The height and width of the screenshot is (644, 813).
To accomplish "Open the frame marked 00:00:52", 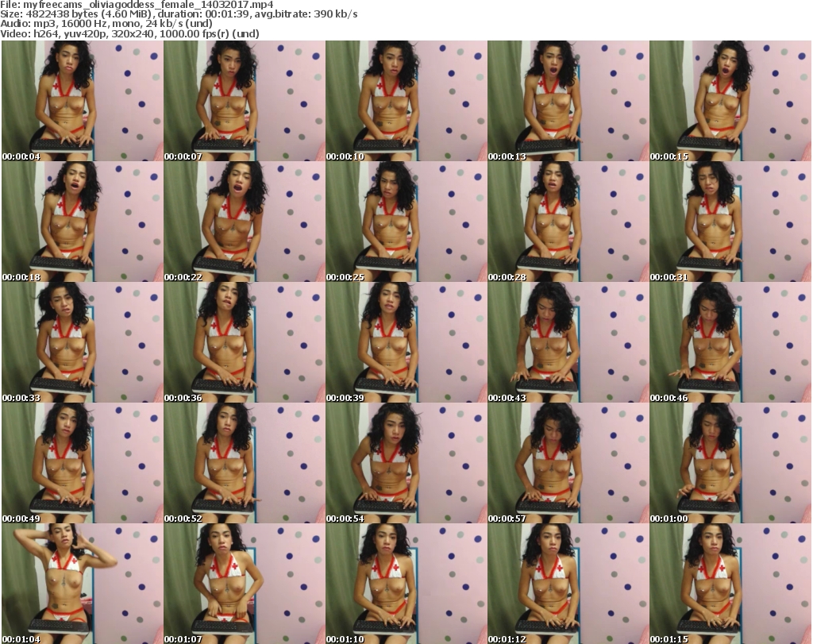I will point(245,463).
